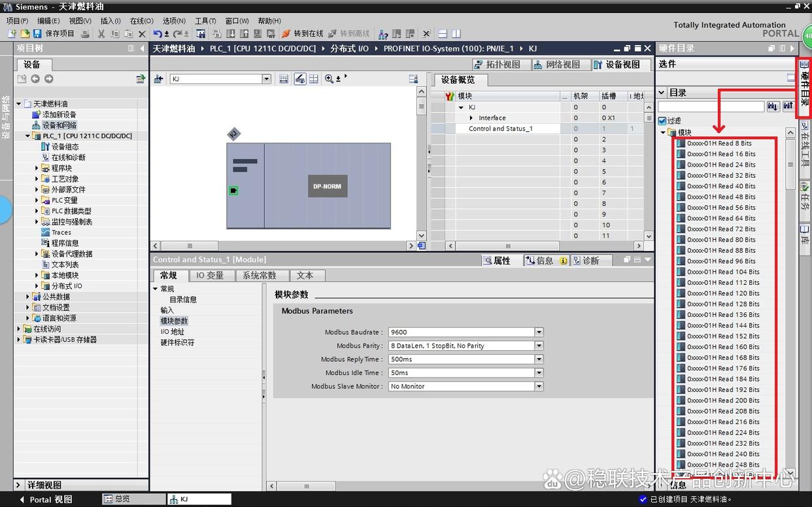Click the Zoom magnifier icon in device view
The width and height of the screenshot is (812, 507).
click(x=329, y=78)
